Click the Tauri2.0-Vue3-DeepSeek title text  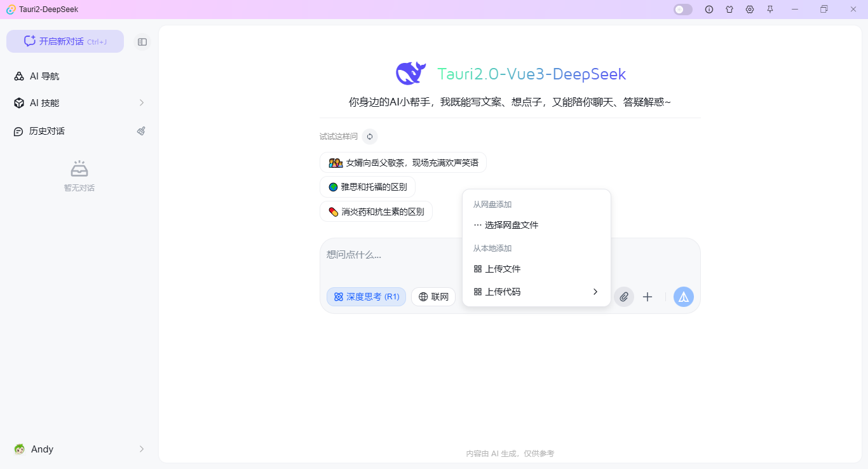pyautogui.click(x=532, y=74)
